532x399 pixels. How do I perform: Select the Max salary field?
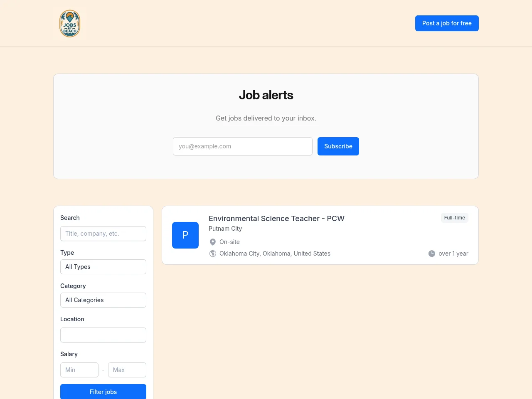click(x=127, y=370)
